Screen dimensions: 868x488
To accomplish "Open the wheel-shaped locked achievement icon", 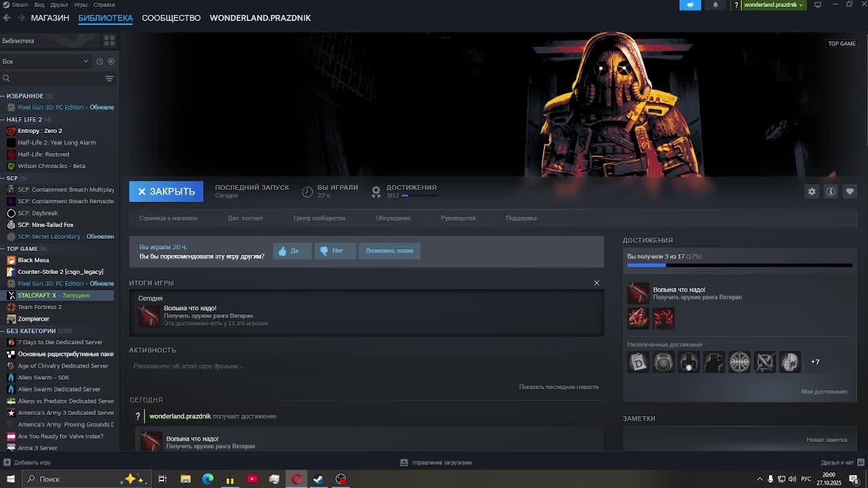I will (x=740, y=362).
